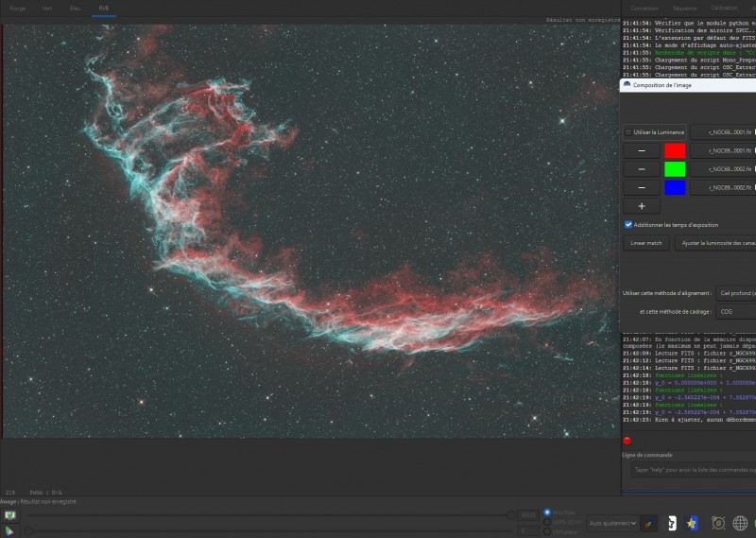Click the lower cut-off value field
The width and height of the screenshot is (756, 538).
click(x=528, y=531)
